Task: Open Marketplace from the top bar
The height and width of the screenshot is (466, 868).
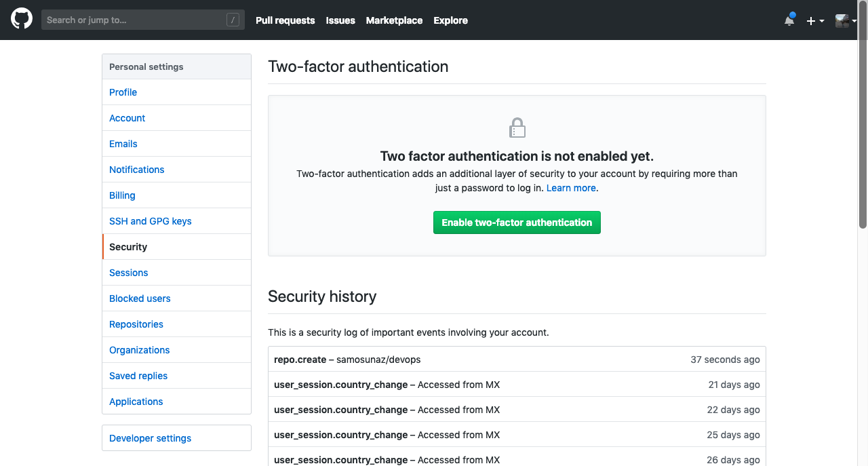Action: [394, 20]
